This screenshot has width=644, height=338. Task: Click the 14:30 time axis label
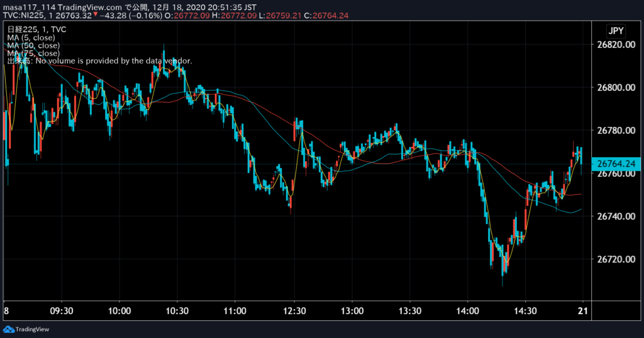(x=525, y=311)
